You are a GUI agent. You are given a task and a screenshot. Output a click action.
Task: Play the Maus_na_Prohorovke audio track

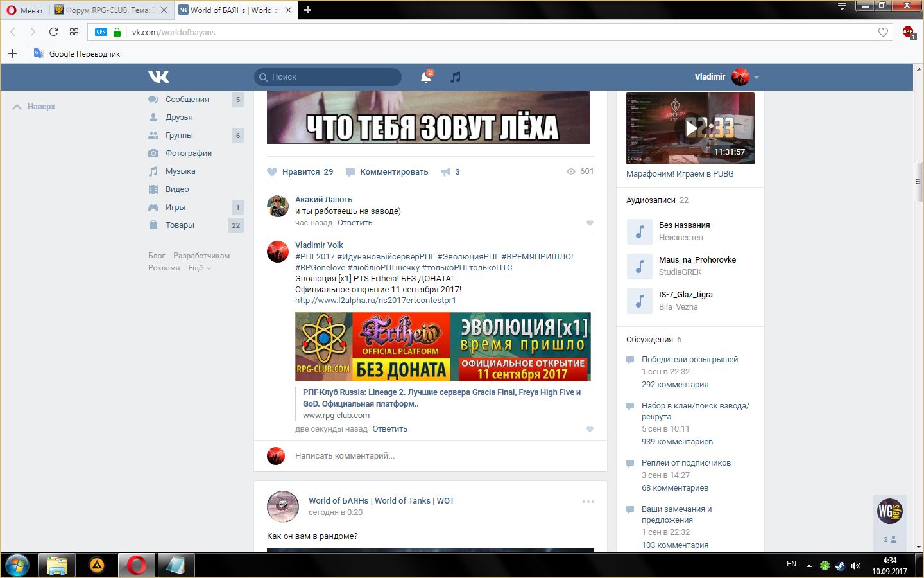[x=639, y=267]
